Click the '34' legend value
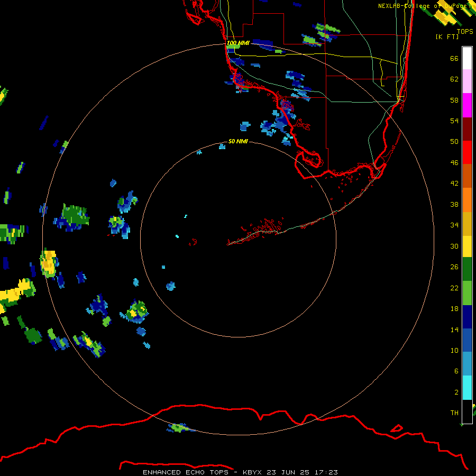 tap(454, 225)
